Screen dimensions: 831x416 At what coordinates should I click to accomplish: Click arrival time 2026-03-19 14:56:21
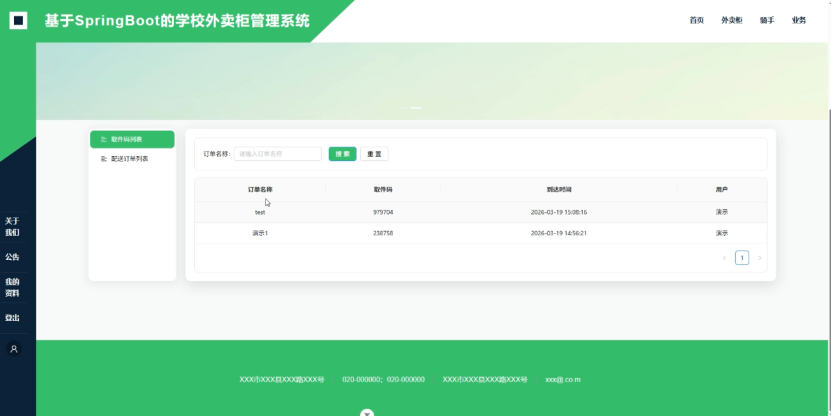[x=559, y=233]
